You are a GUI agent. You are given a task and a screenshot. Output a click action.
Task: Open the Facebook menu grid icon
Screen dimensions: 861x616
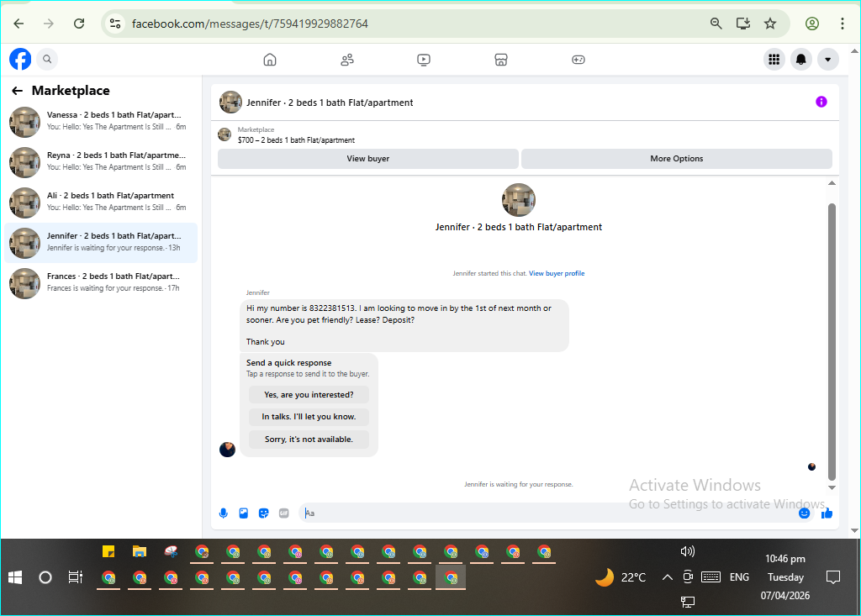774,60
